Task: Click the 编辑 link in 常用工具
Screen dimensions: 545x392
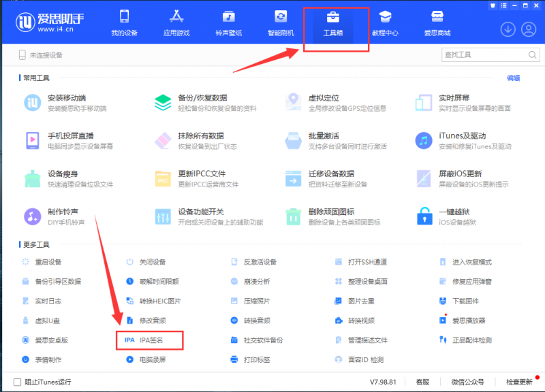Action: [x=514, y=78]
